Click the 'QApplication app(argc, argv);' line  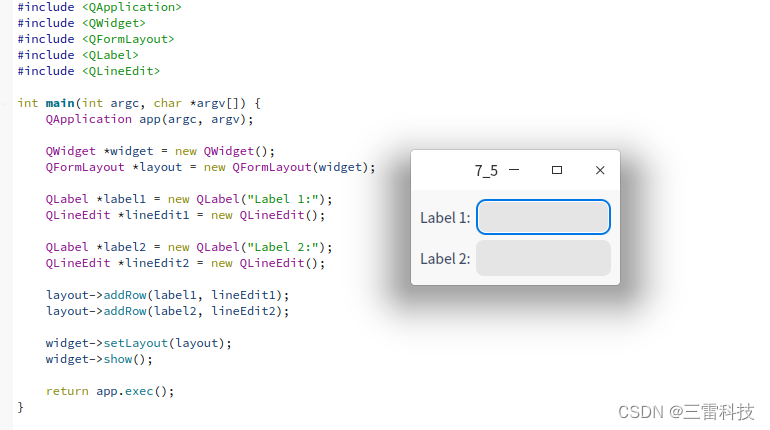(x=150, y=119)
